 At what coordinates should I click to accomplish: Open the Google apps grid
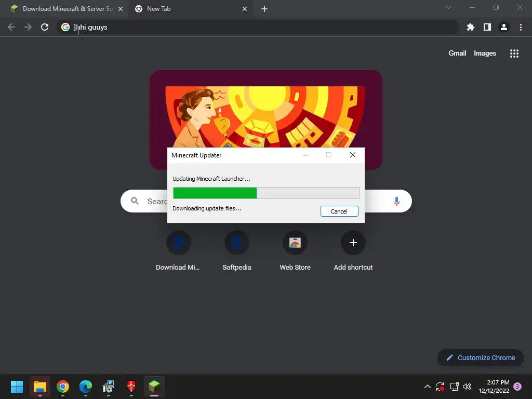(514, 54)
